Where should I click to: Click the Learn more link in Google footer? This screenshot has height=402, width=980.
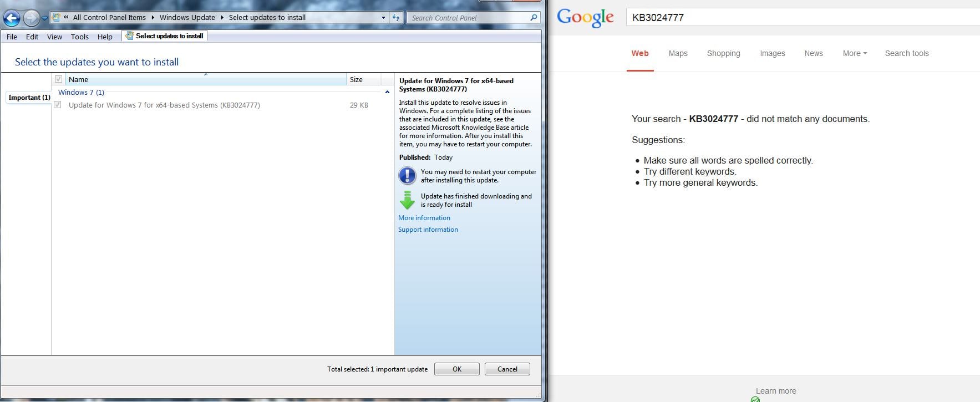(x=776, y=391)
